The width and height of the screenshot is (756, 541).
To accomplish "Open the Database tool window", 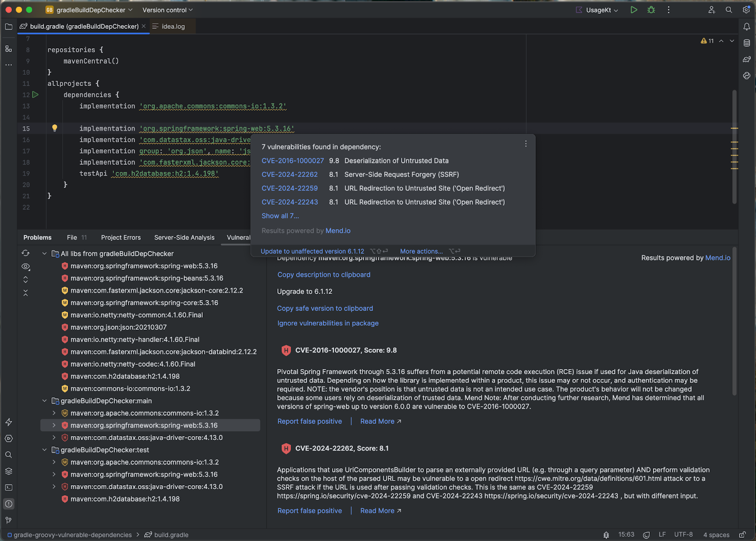I will 747,43.
